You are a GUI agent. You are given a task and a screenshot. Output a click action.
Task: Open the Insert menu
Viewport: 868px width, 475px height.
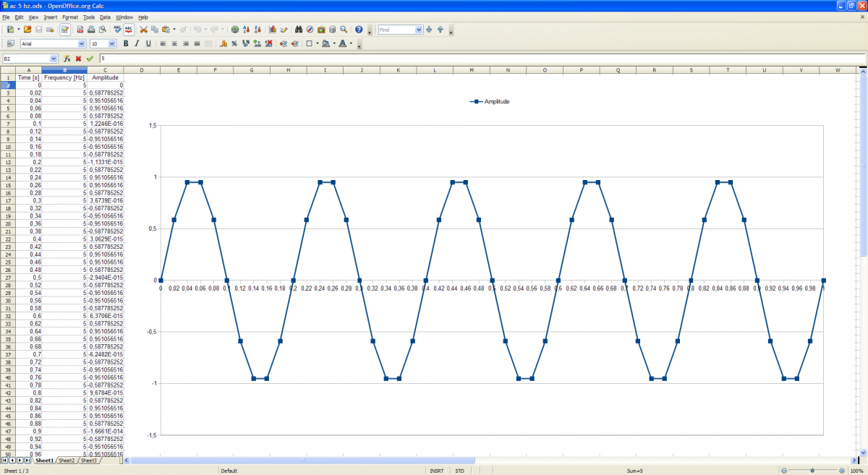[51, 17]
